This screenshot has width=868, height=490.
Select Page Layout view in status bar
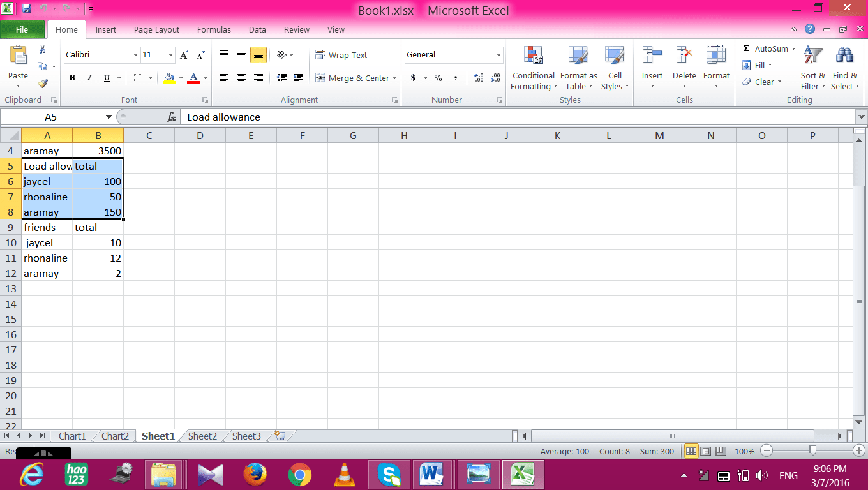(706, 451)
